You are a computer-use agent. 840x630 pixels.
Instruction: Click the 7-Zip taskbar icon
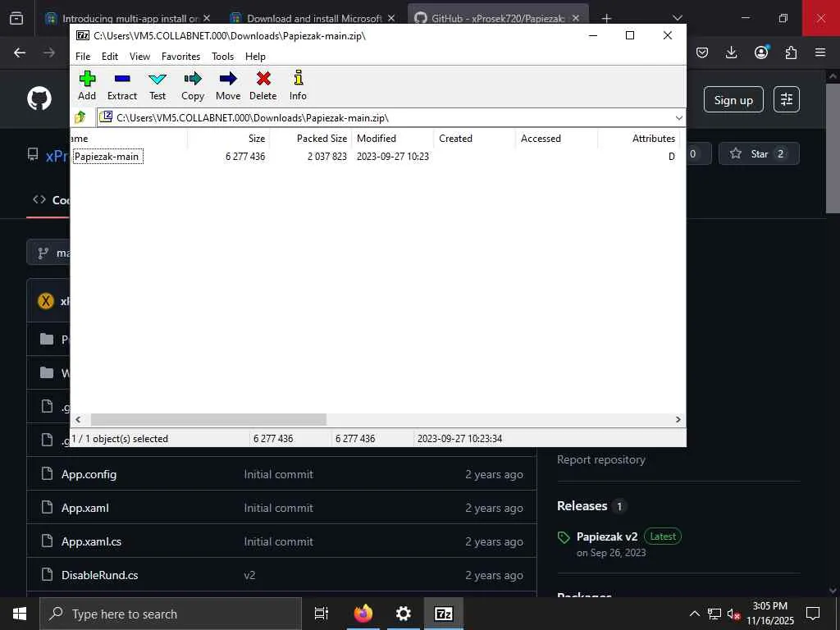click(444, 614)
